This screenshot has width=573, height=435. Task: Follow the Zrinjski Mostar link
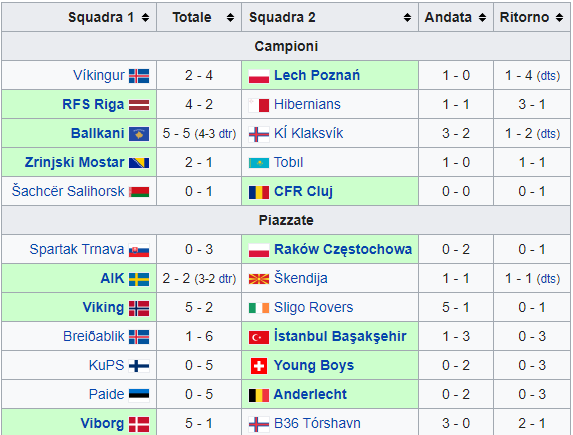(x=75, y=162)
